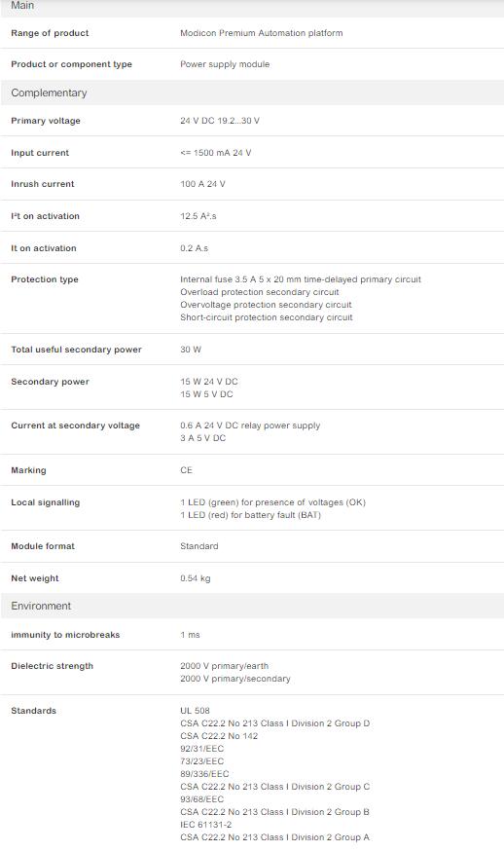Select the 15 W 5 V DC line

(206, 394)
